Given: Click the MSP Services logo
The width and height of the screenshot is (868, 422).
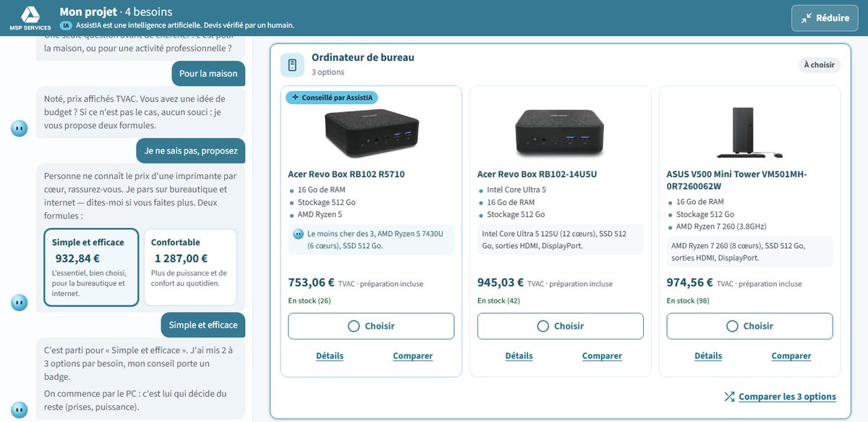Looking at the screenshot, I should (x=30, y=18).
